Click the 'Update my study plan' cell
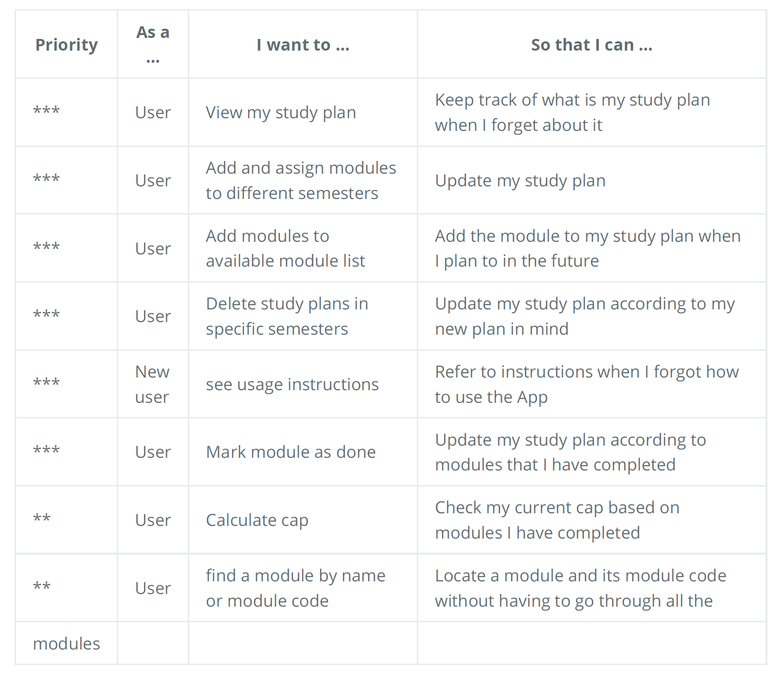The image size is (784, 685). (x=520, y=180)
